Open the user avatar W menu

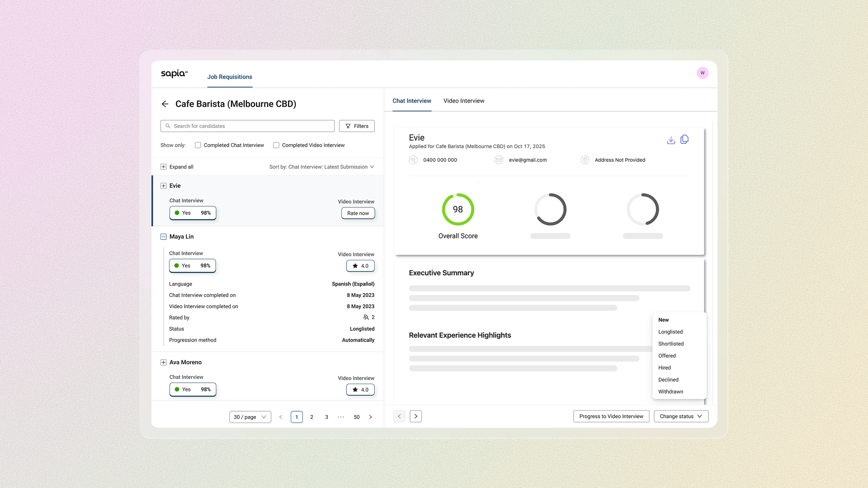tap(702, 73)
